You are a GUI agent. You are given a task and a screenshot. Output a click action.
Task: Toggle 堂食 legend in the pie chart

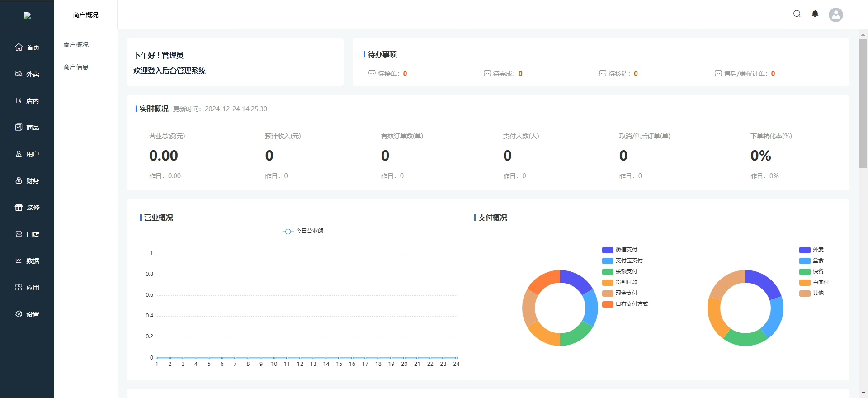811,261
